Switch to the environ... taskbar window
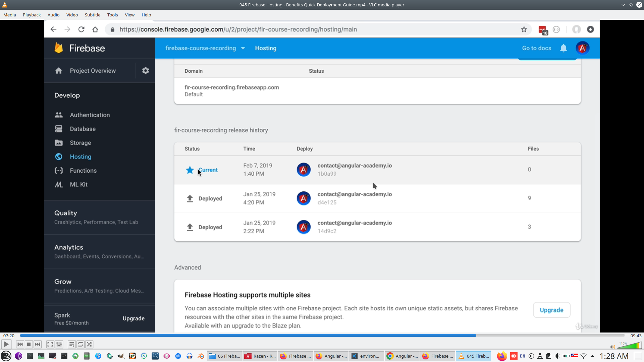The image size is (644, 362). [x=366, y=356]
